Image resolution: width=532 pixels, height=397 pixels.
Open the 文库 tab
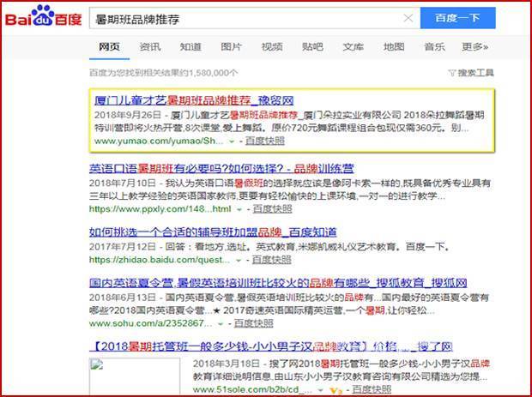point(354,47)
